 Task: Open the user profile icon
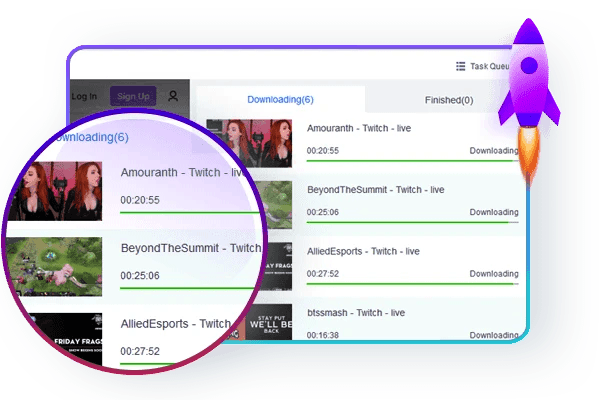173,96
